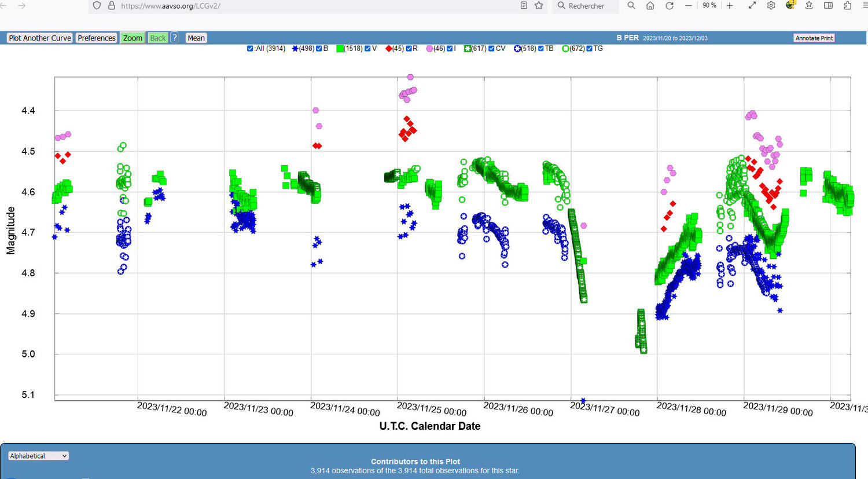Zoom out with the browser minus icon
The width and height of the screenshot is (868, 479).
tap(689, 6)
